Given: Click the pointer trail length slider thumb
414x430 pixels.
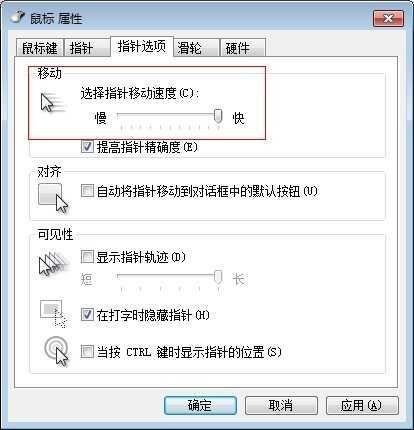Looking at the screenshot, I should (218, 277).
